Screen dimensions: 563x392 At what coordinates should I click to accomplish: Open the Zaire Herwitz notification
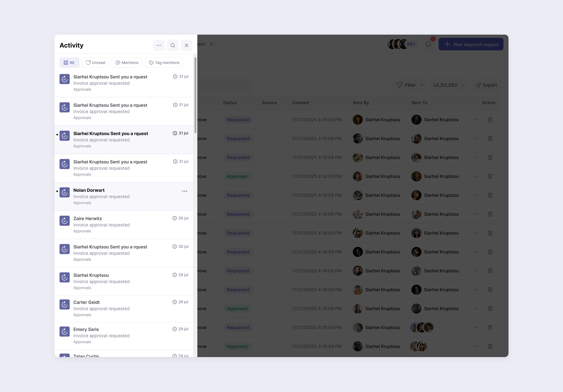pos(124,225)
